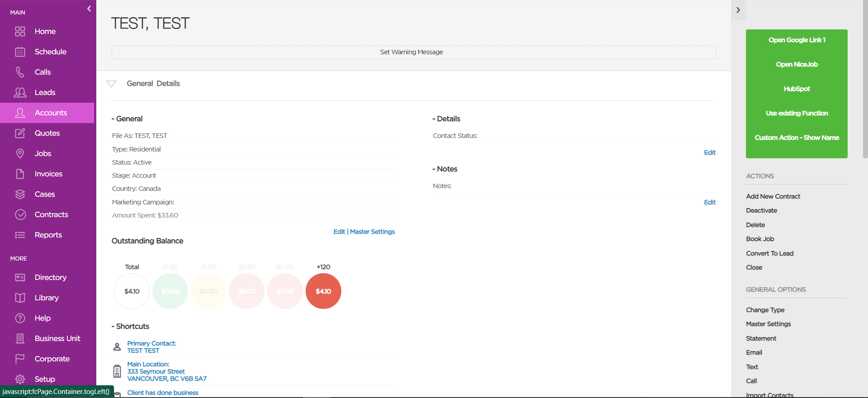Viewport: 868px width, 398px height.
Task: Open the Home grid icon in sidebar
Action: click(x=20, y=31)
